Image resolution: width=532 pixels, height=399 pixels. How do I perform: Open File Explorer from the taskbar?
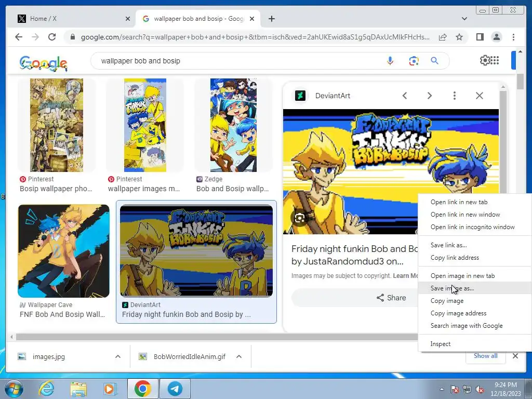[x=78, y=389]
